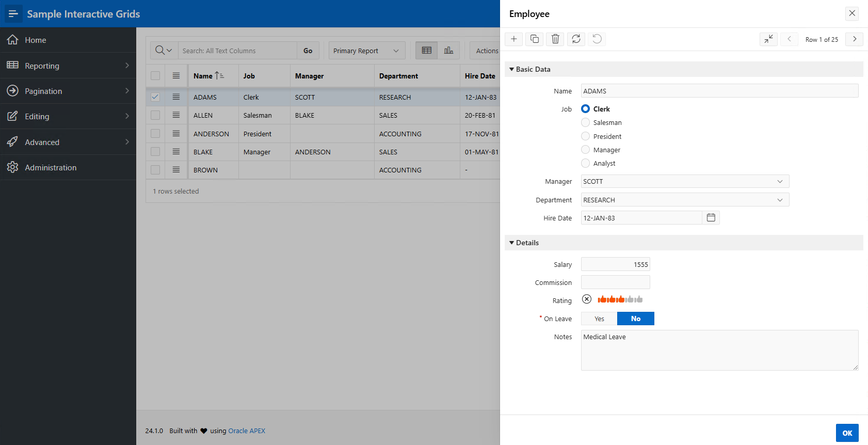Open the Administration navigation item
The image size is (868, 445).
click(68, 167)
